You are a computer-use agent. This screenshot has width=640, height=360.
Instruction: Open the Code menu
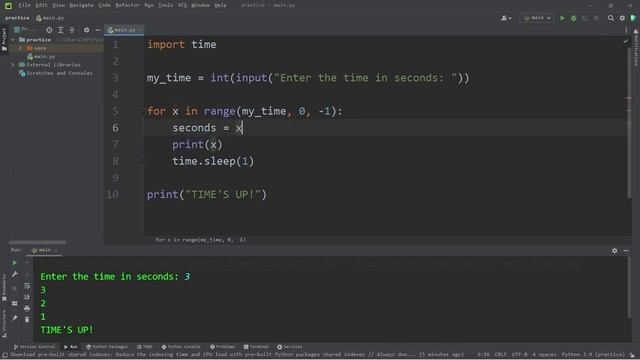(104, 5)
